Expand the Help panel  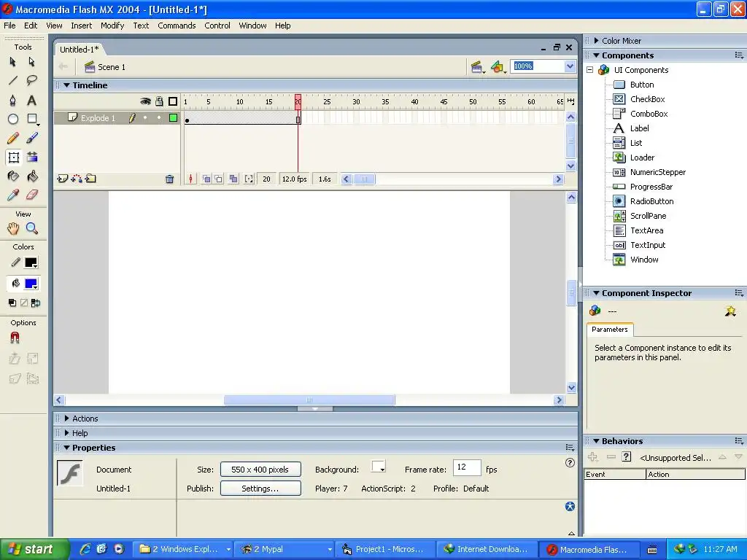point(66,433)
